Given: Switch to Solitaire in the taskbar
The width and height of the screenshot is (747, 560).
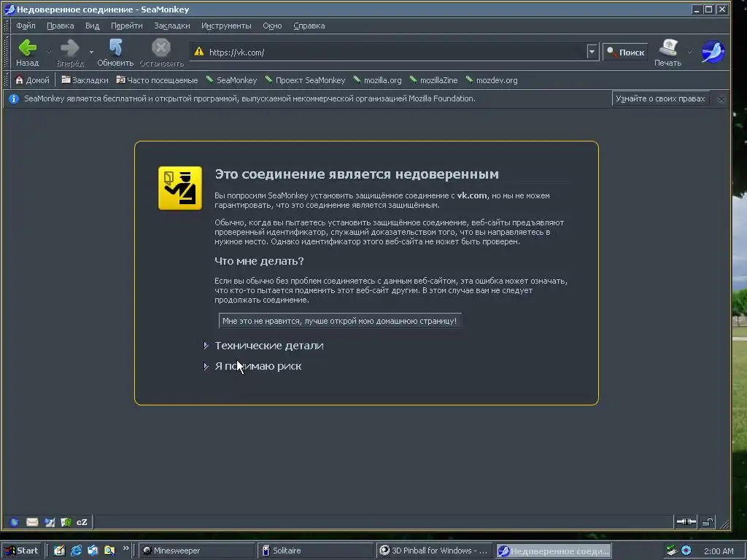Looking at the screenshot, I should (x=315, y=551).
